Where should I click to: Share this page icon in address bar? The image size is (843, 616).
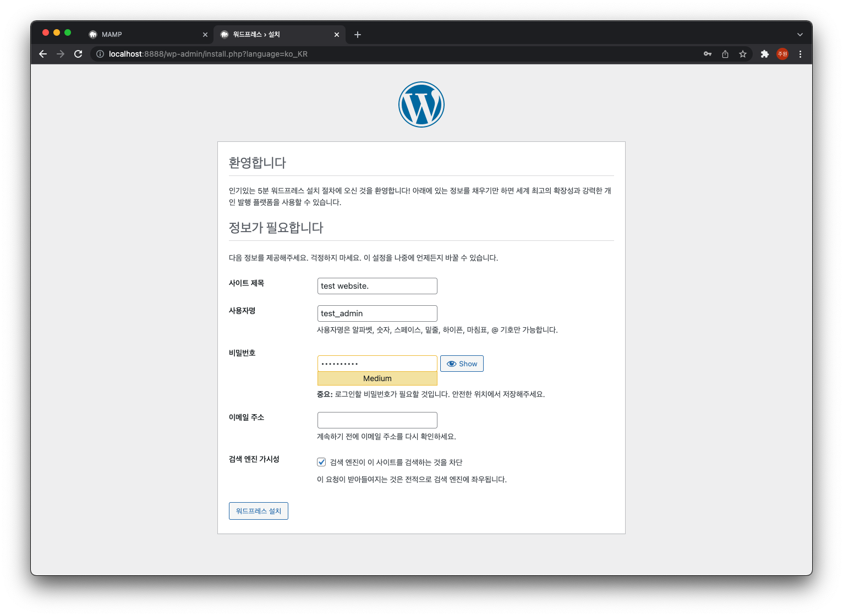click(x=725, y=54)
